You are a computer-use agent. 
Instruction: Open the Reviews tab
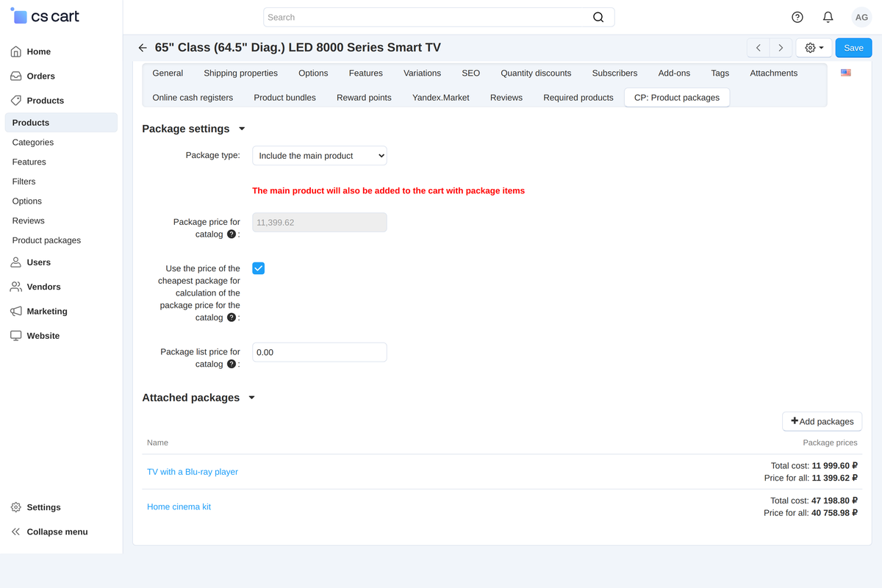506,98
